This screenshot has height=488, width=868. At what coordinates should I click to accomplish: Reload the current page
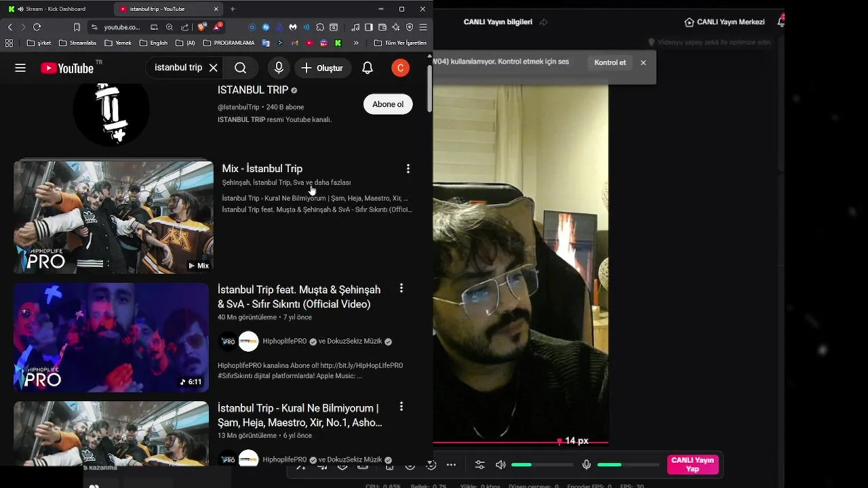(37, 27)
